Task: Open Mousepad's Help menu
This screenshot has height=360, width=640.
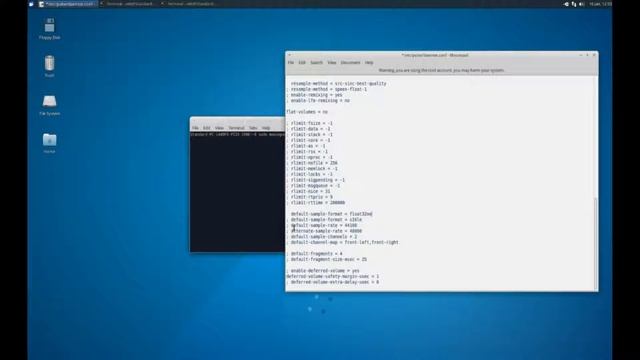Action: [369, 63]
